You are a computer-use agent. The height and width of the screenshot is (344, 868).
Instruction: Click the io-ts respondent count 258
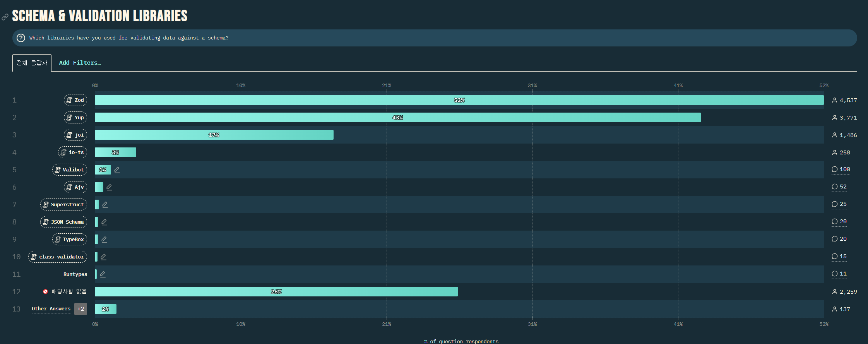point(841,152)
